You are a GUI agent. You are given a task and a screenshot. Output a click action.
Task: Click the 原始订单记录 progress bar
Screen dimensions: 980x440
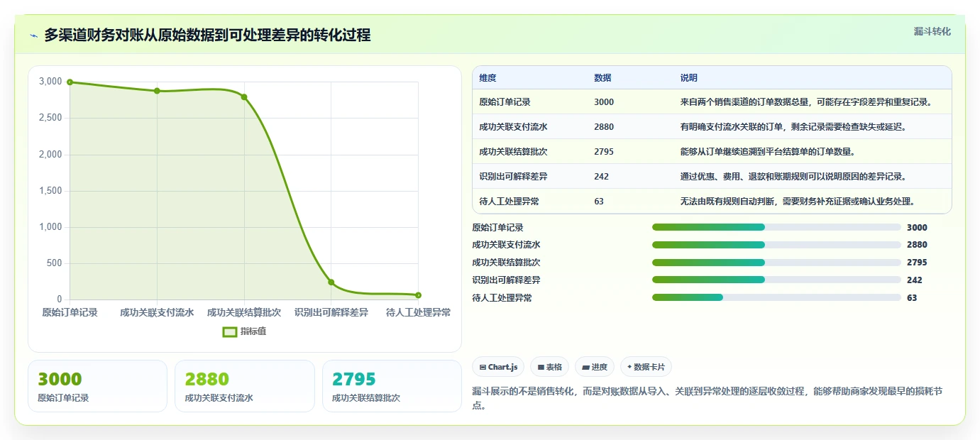click(x=776, y=227)
